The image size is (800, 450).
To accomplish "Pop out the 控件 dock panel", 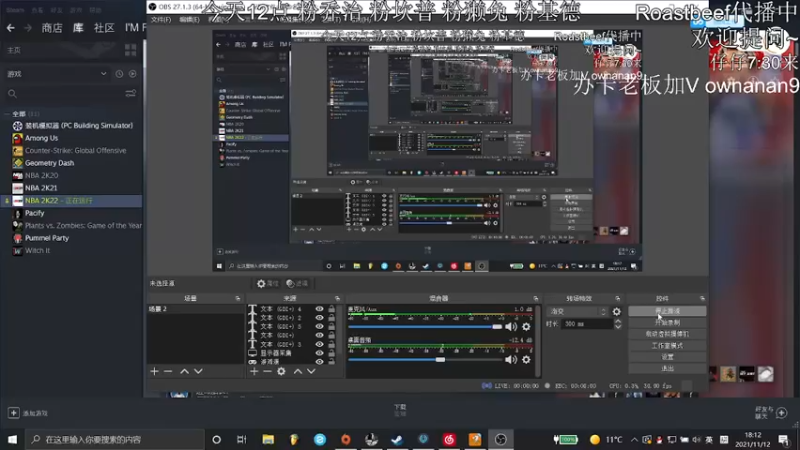I will point(703,298).
